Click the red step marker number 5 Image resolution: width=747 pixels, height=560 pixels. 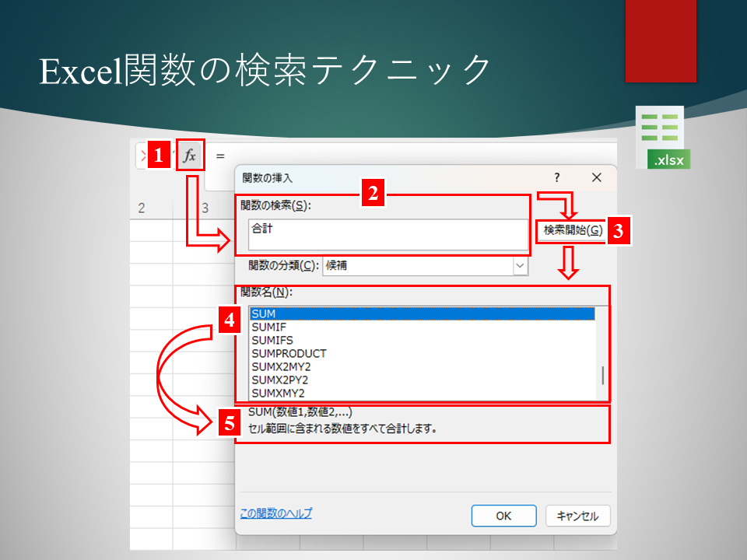coord(229,424)
